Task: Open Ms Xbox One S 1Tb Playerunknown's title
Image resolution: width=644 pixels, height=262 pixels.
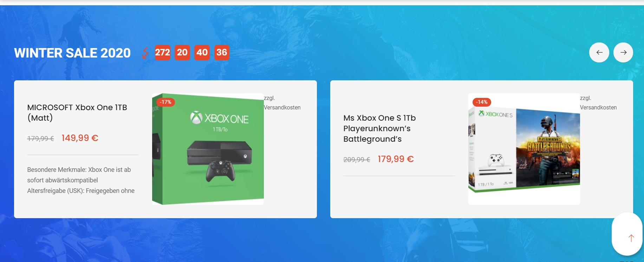Action: click(x=379, y=128)
